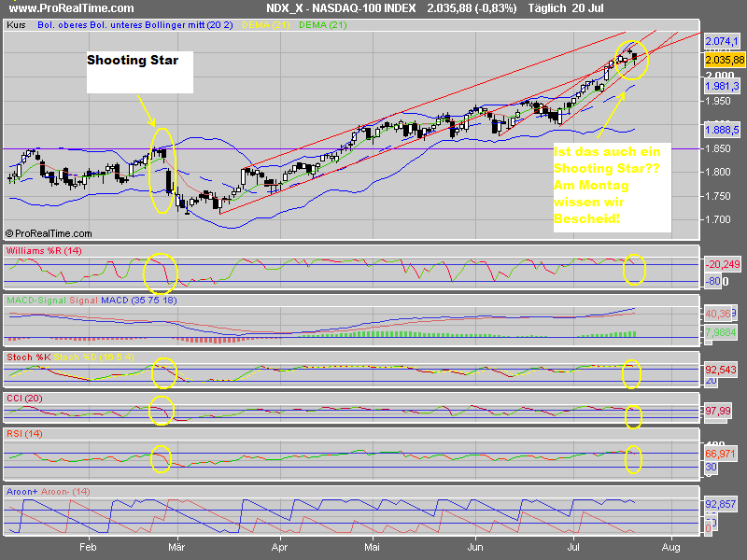Click the 7,9884 MACD histogram value

point(720,332)
